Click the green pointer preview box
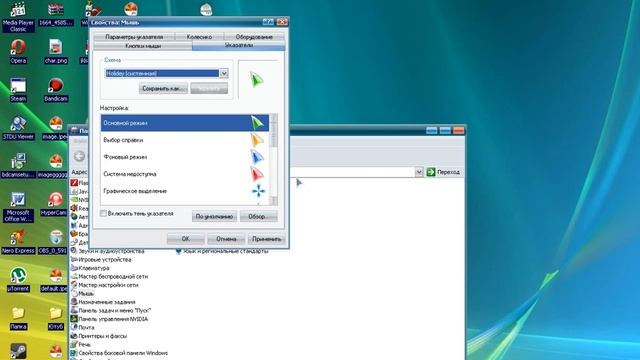Image resolution: width=640 pixels, height=360 pixels. click(x=258, y=80)
